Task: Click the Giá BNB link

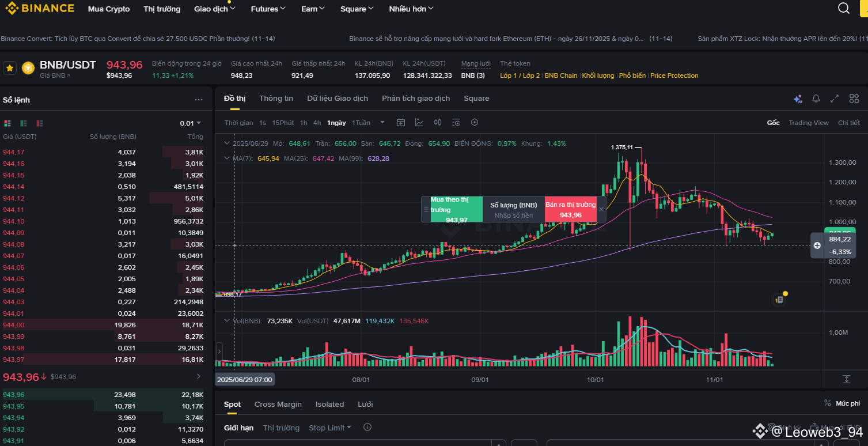Action: (x=55, y=75)
